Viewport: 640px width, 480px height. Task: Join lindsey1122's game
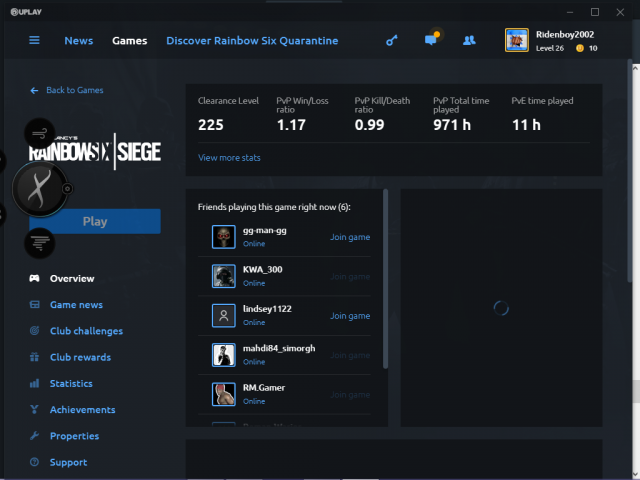point(350,316)
